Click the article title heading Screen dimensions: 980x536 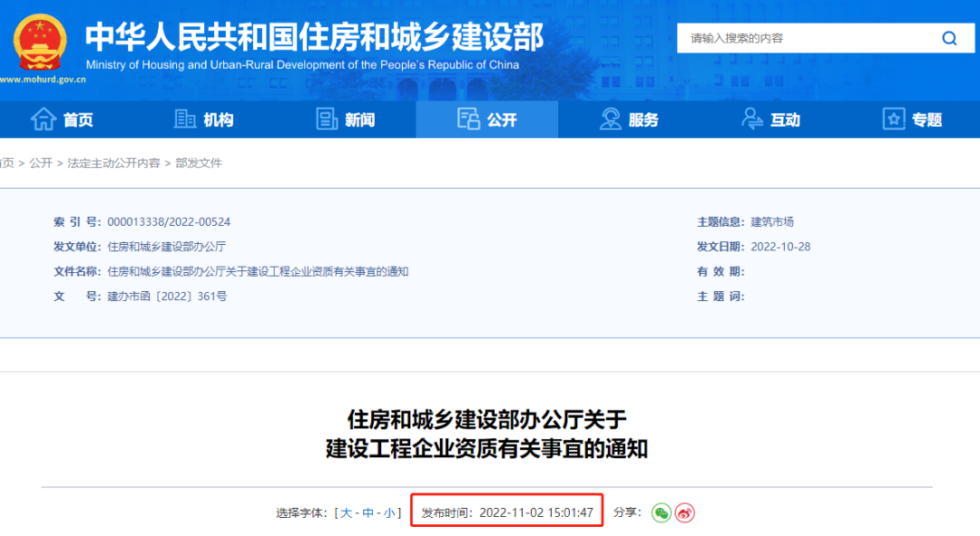point(487,434)
